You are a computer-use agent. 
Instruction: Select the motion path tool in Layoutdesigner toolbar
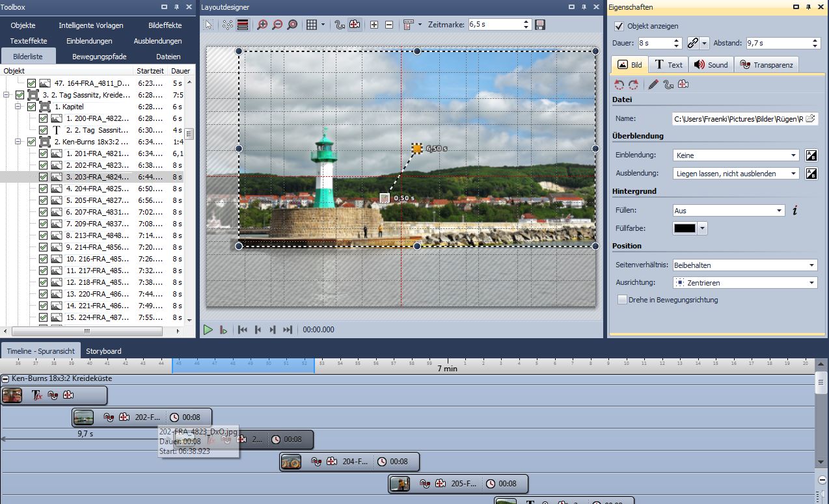(339, 25)
